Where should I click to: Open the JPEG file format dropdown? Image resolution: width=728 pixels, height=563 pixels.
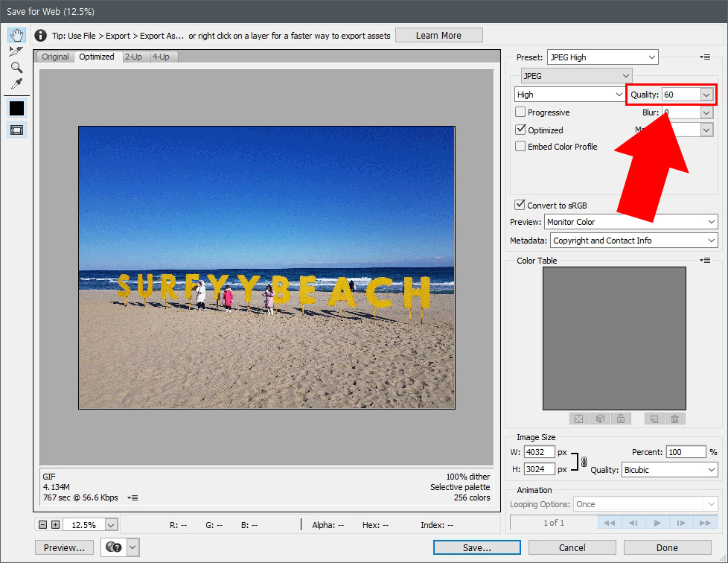tap(577, 76)
